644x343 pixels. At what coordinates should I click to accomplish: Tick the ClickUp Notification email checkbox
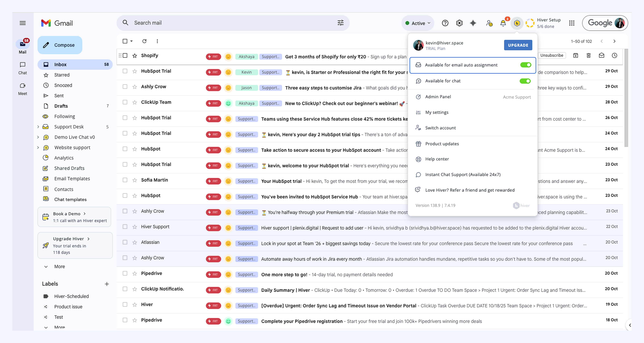tap(125, 289)
